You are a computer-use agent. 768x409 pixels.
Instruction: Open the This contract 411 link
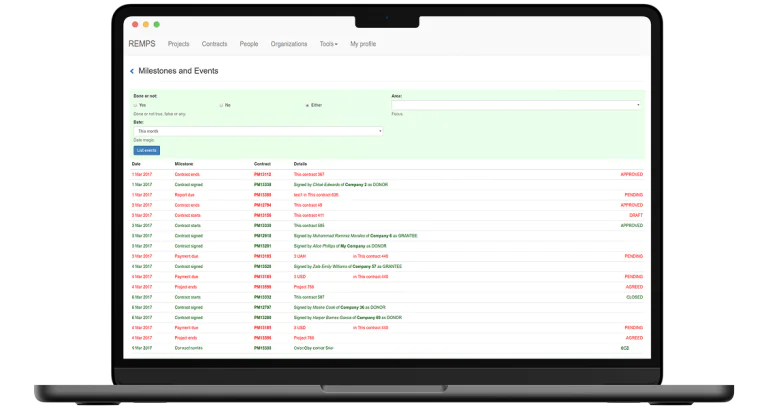(309, 216)
